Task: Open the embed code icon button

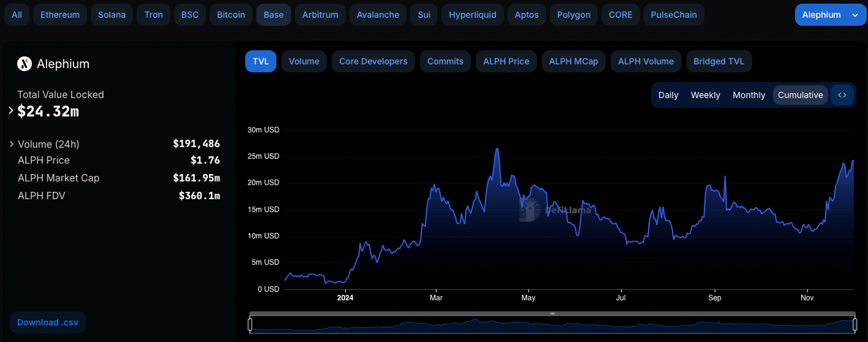Action: 842,95
